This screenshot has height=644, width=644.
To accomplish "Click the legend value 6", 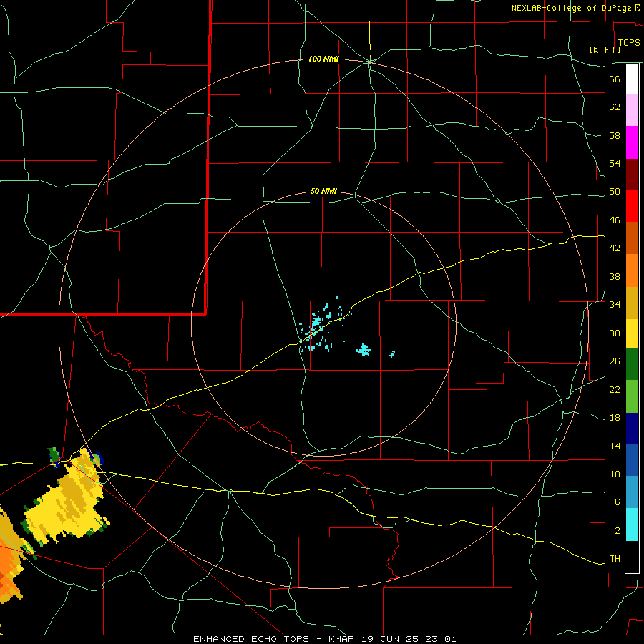I will pyautogui.click(x=617, y=502).
